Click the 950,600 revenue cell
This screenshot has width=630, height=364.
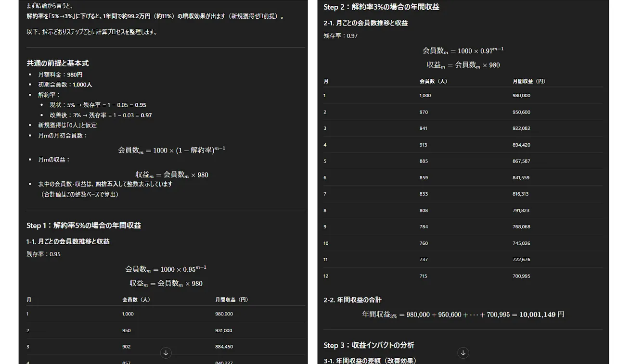click(x=521, y=112)
